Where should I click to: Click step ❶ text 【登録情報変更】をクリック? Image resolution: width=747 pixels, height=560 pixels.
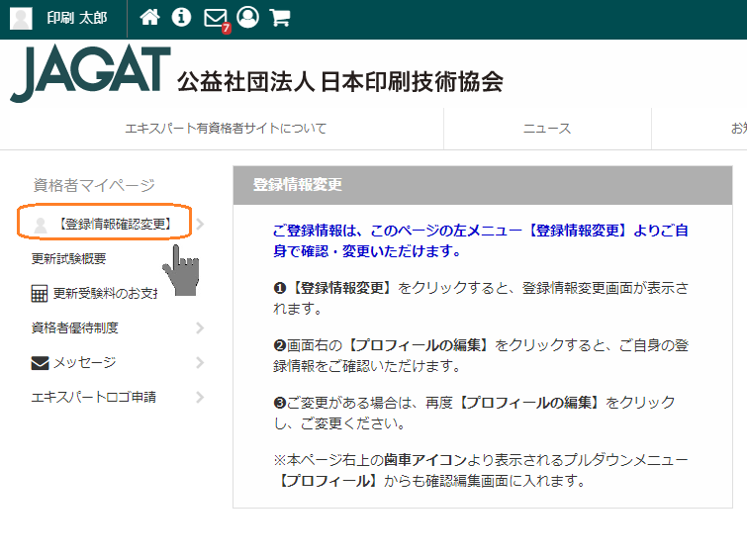[480, 298]
